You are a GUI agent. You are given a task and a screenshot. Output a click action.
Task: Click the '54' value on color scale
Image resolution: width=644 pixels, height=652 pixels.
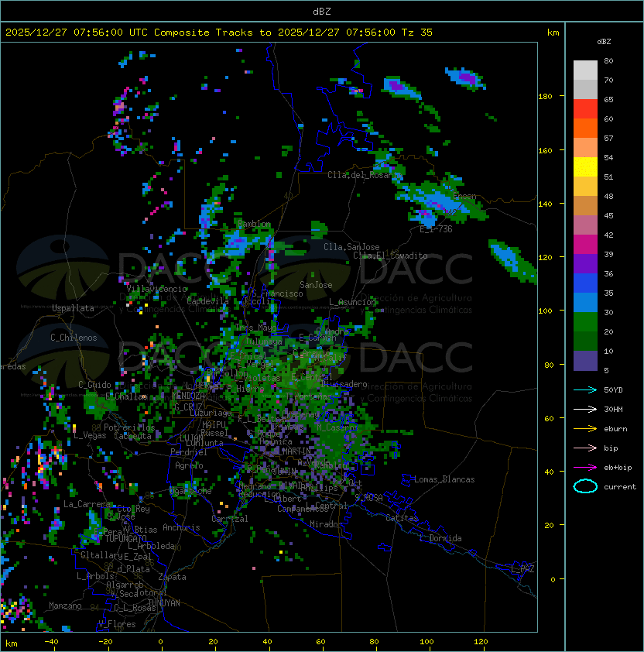608,158
